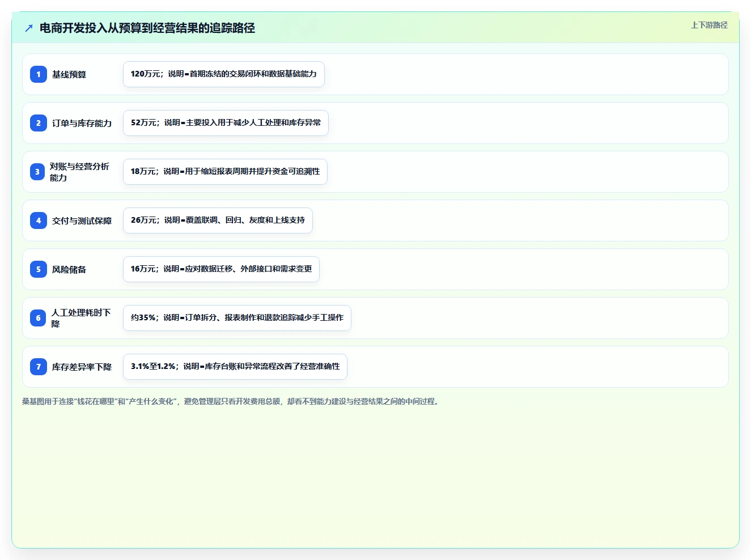This screenshot has height=560, width=751.
Task: Click the 交付与测试保障 row label
Action: click(82, 220)
